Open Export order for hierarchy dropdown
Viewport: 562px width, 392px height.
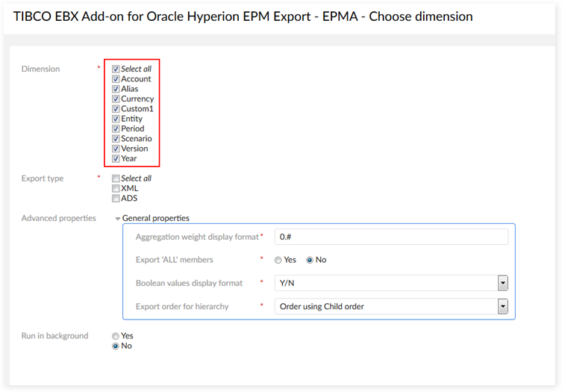point(503,306)
